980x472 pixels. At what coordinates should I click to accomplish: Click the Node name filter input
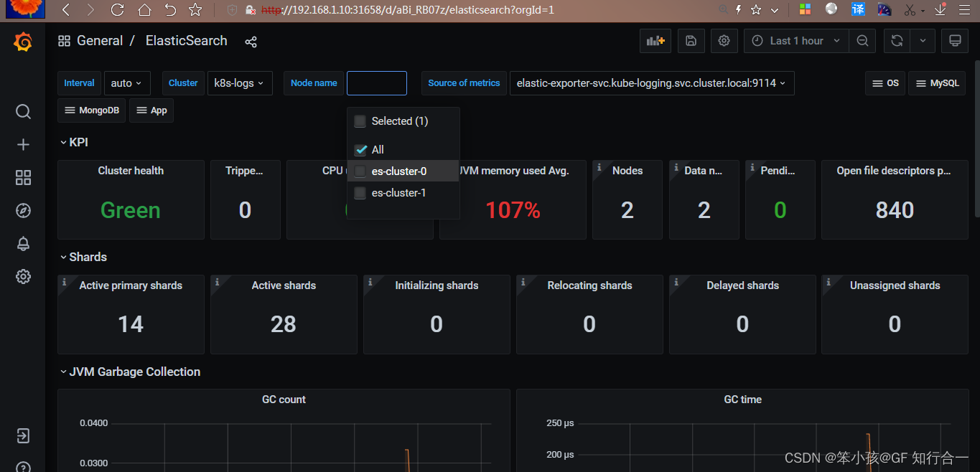(x=377, y=83)
